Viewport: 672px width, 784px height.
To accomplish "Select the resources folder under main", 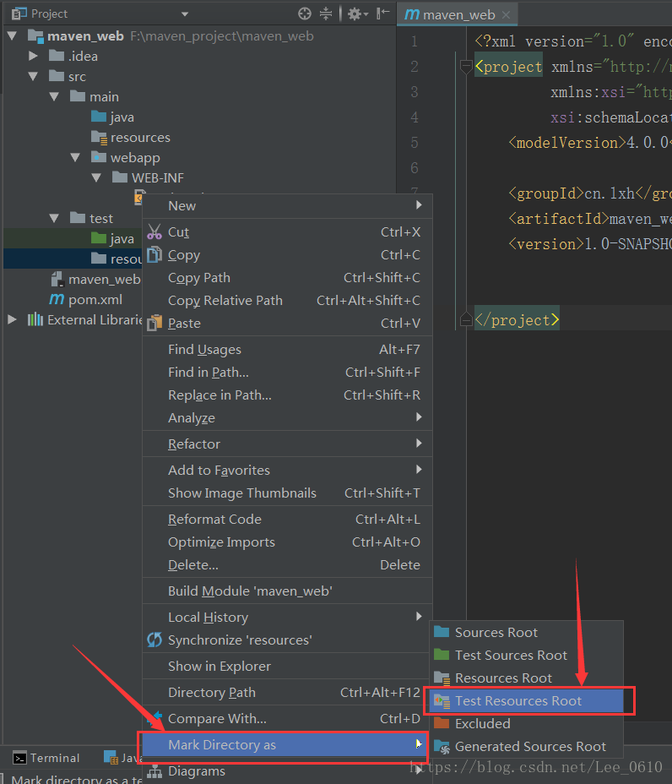I will [x=130, y=138].
